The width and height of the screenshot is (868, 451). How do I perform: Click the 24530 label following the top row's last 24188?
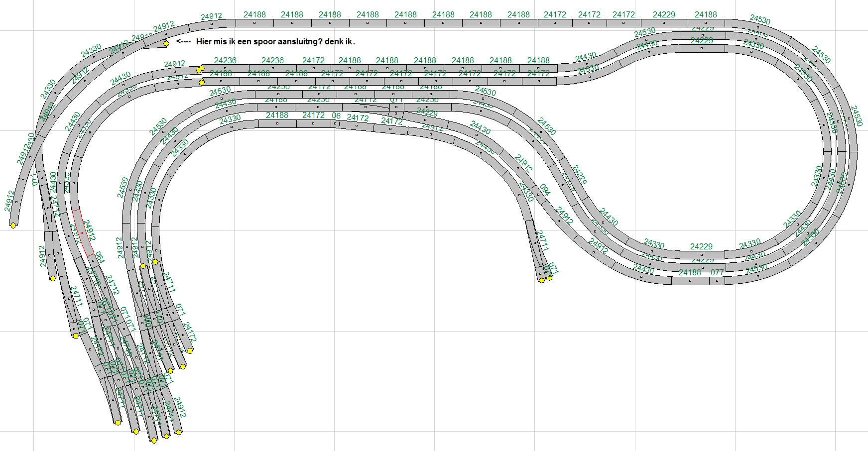point(760,20)
